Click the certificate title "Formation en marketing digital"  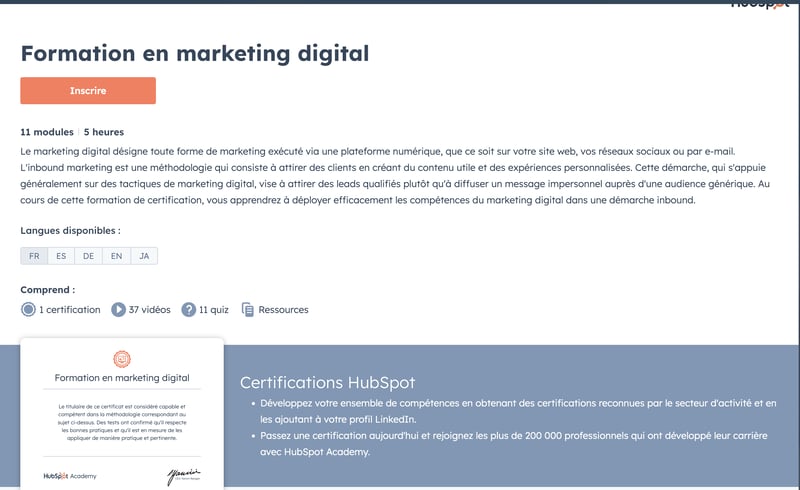coord(122,378)
